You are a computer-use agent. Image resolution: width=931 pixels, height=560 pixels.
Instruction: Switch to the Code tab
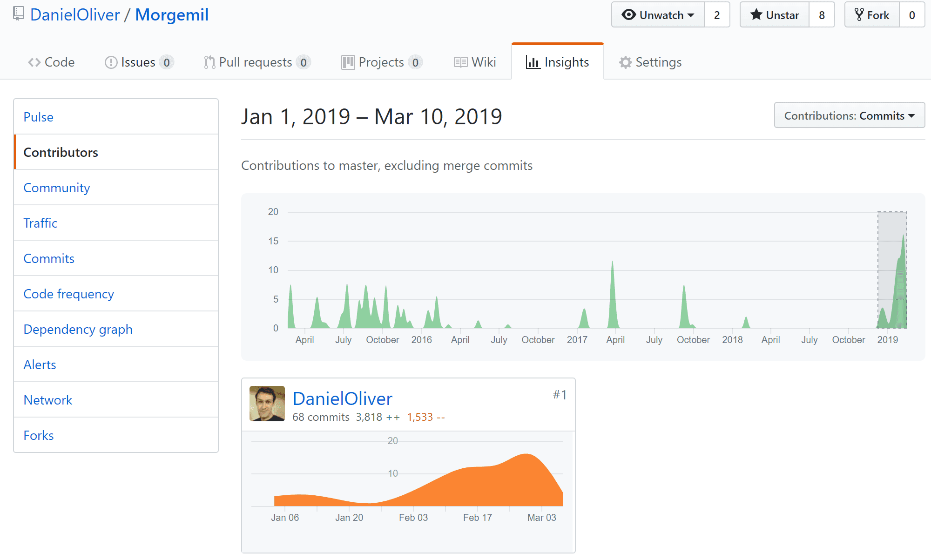[51, 62]
